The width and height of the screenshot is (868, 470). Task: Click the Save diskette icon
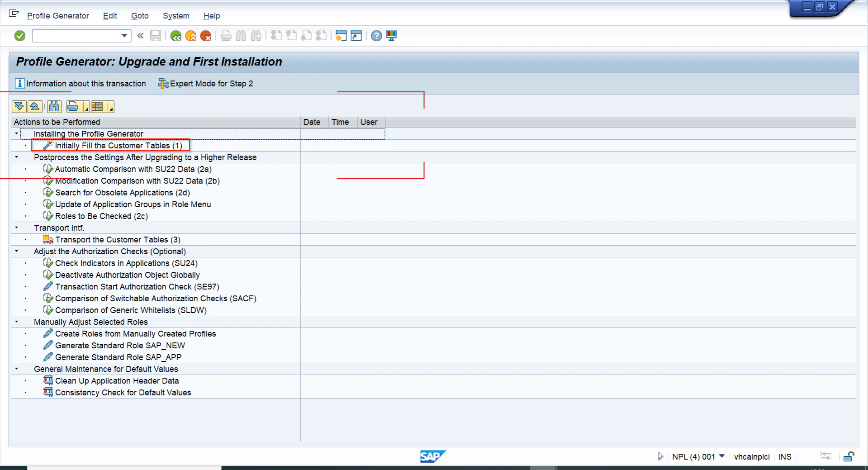tap(155, 36)
